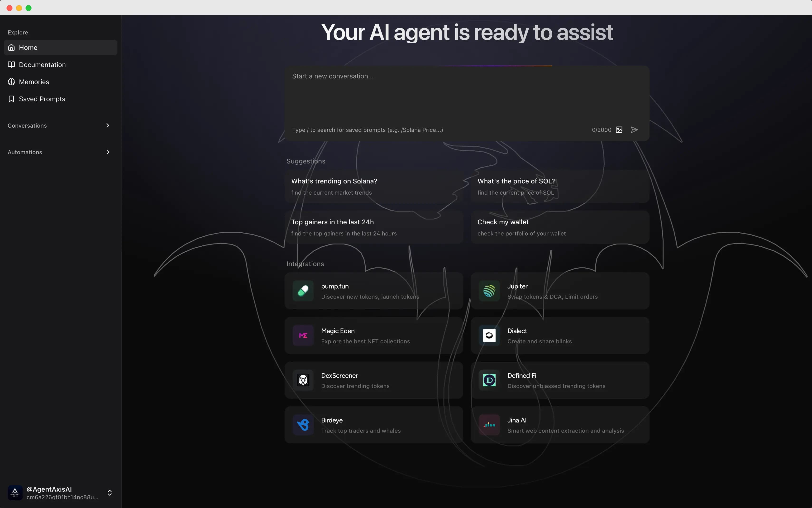The image size is (812, 508).
Task: Expand the Conversations section chevron
Action: (x=108, y=125)
